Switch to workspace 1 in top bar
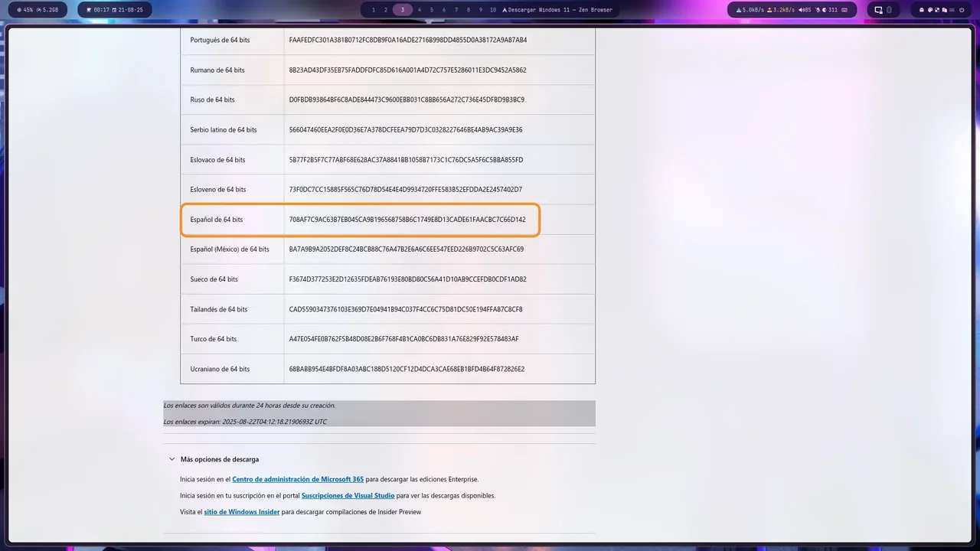Viewport: 980px width, 551px height. pos(374,10)
